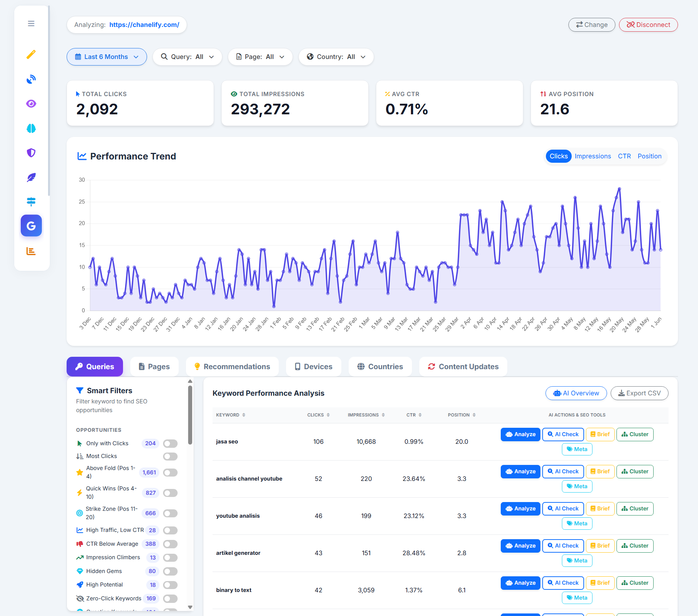Toggle the Only with Clicks filter
The image size is (698, 616).
(170, 443)
